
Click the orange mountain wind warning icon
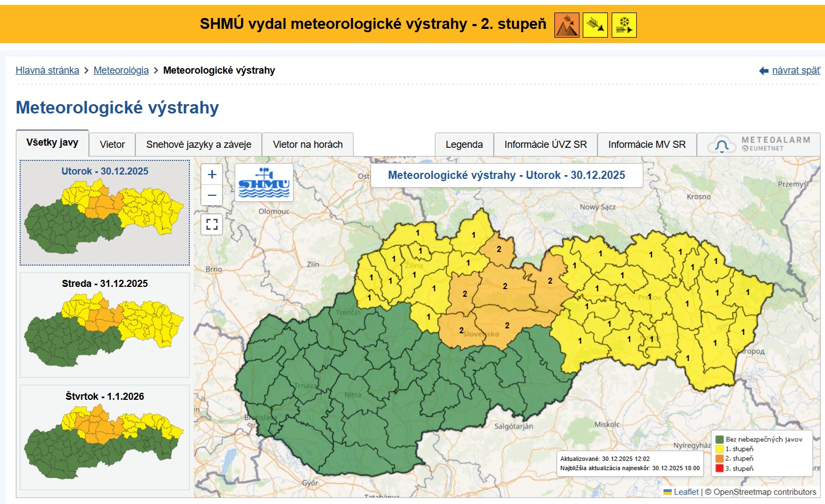[566, 25]
